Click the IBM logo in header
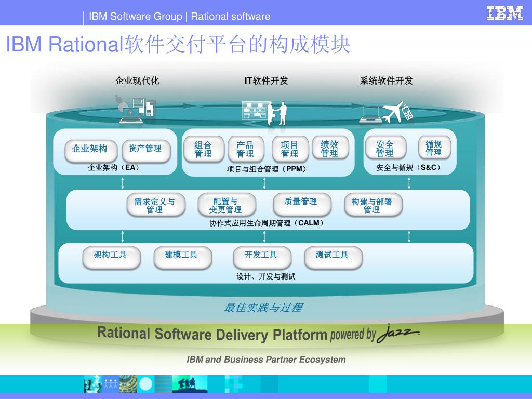532x399 pixels. coord(504,13)
